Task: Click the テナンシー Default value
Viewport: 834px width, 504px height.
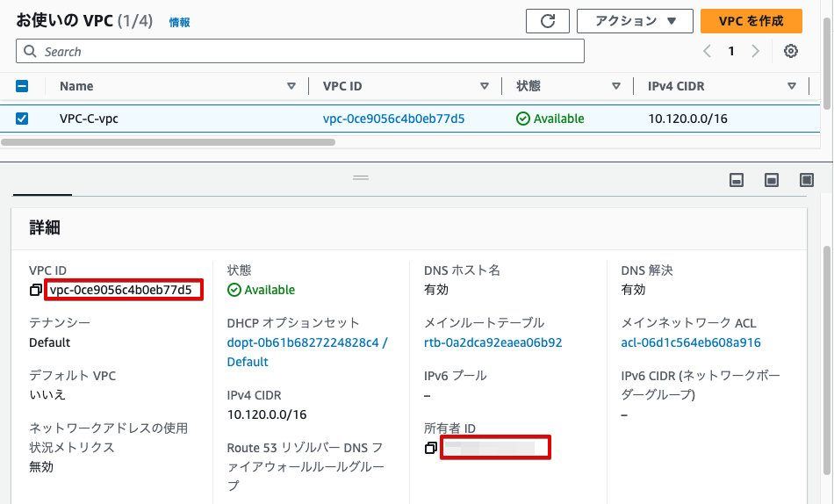Action: click(49, 342)
